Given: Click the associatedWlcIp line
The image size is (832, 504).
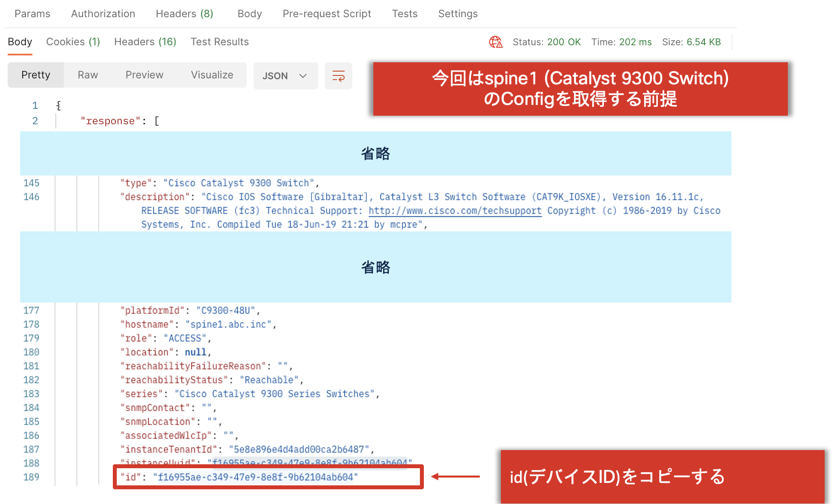Looking at the screenshot, I should click(x=179, y=436).
